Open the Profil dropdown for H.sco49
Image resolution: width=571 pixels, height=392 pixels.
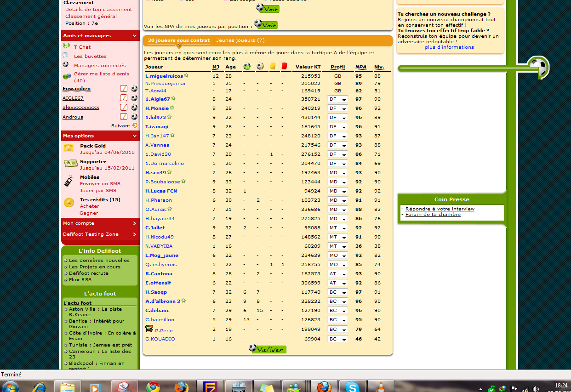point(337,172)
